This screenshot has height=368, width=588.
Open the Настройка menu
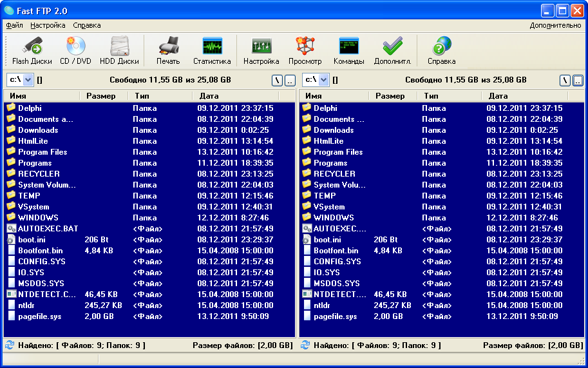click(x=48, y=25)
